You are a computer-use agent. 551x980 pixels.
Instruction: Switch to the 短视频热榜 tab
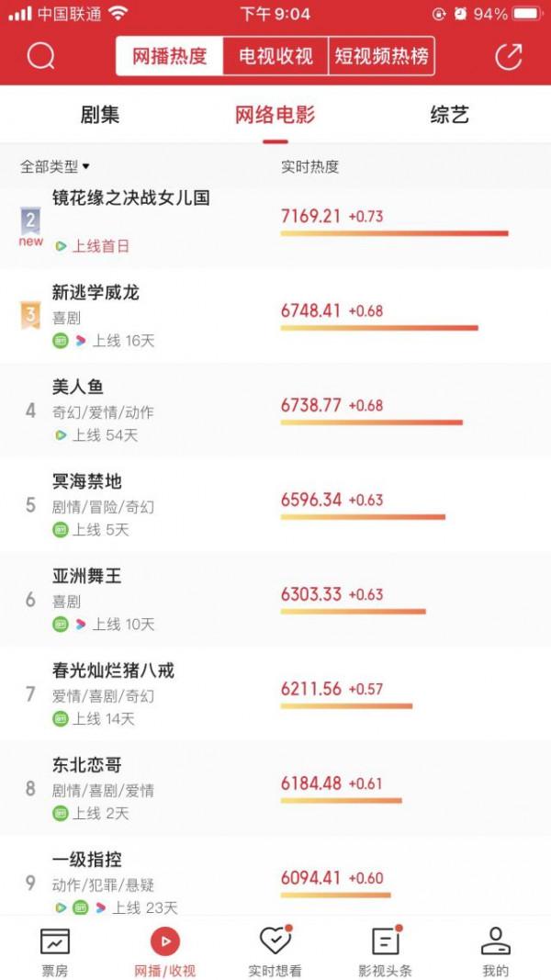point(379,56)
